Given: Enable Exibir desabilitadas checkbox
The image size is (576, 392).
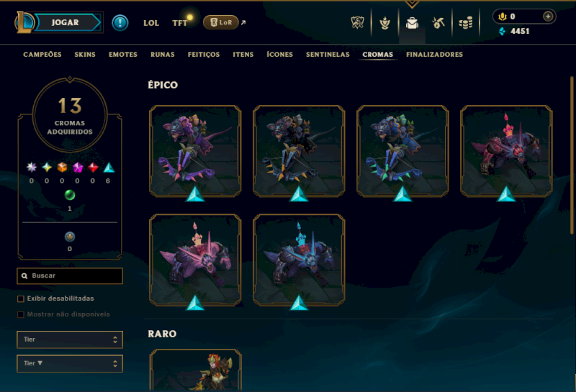Looking at the screenshot, I should 21,298.
